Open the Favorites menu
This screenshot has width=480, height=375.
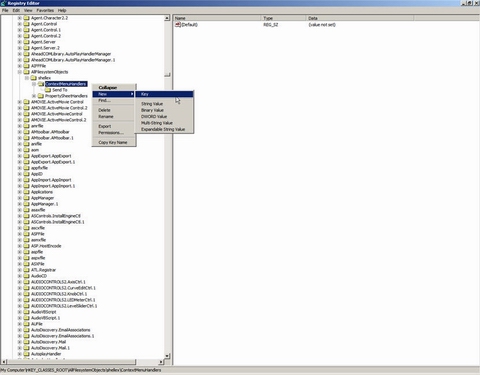coord(45,10)
